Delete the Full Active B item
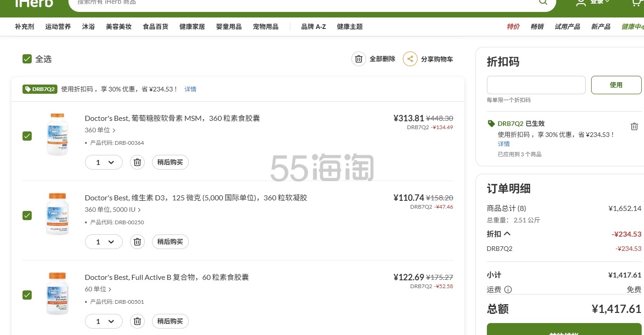Screen dimensions: 644x335 [137, 321]
